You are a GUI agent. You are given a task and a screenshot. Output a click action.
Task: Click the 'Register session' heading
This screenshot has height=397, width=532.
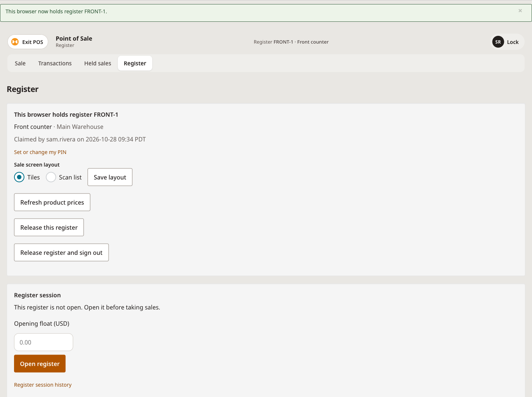pyautogui.click(x=37, y=295)
